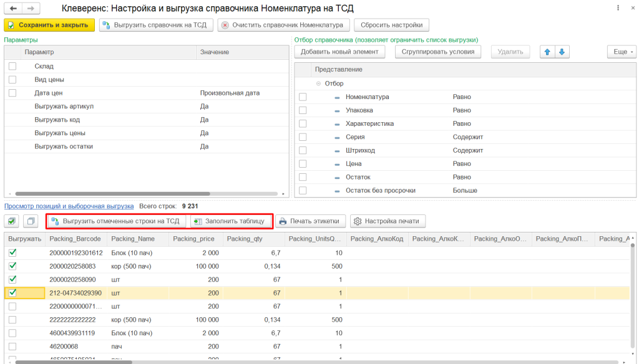Click Печать этикетки print button
This screenshot has height=364, width=639.
(308, 221)
